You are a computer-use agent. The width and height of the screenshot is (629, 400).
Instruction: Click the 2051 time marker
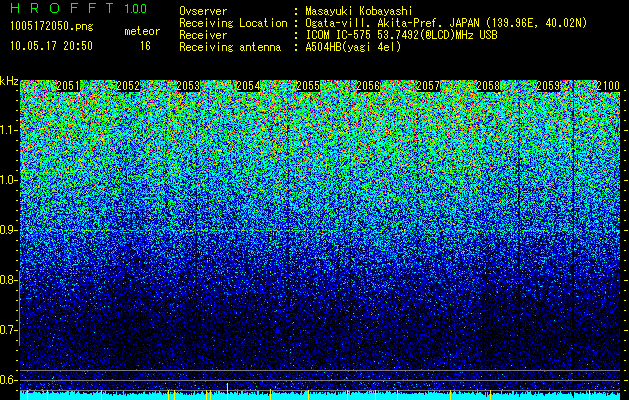68,86
